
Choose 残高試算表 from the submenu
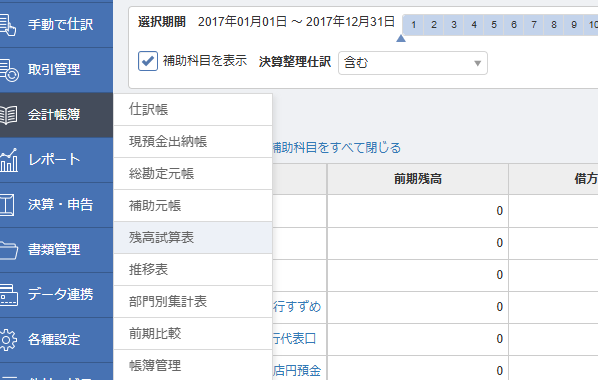(193, 238)
